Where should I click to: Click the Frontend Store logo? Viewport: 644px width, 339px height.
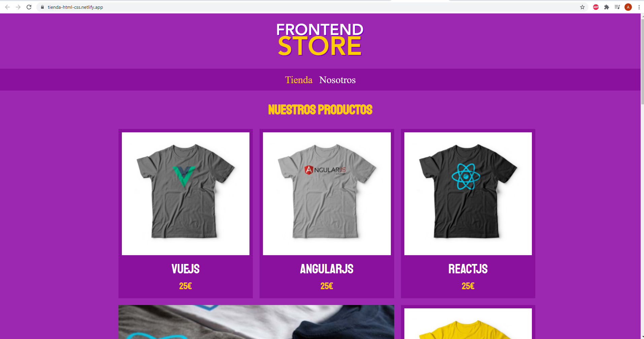pos(320,39)
